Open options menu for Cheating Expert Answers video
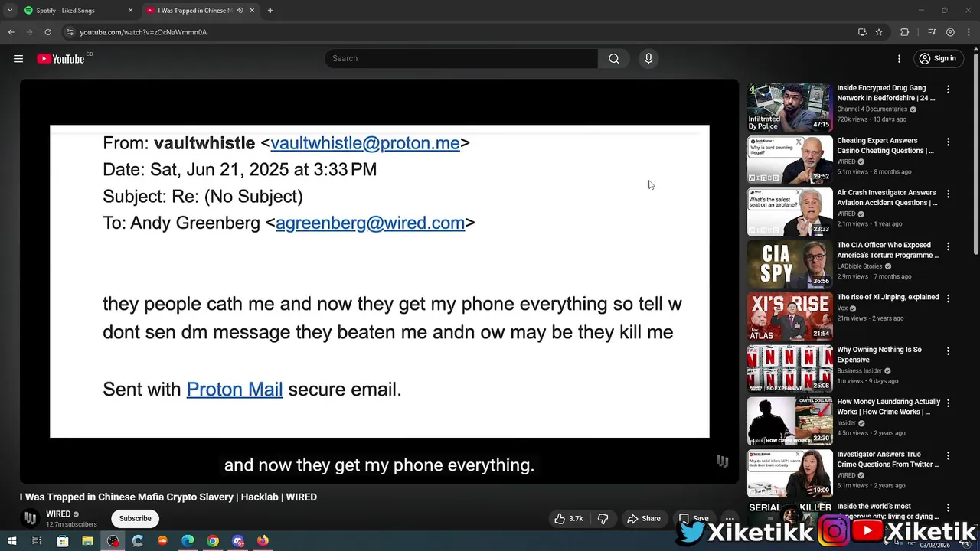 coord(948,142)
